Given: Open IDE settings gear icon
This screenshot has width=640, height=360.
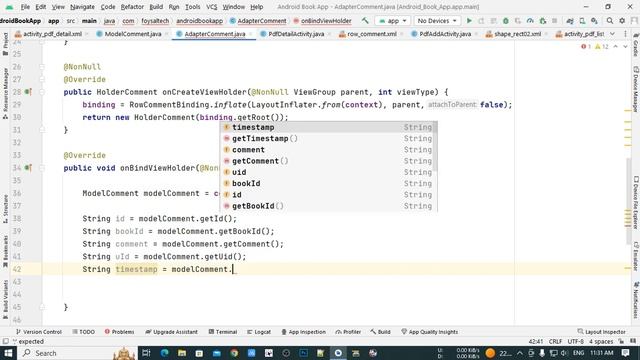Looking at the screenshot, I should 622,21.
